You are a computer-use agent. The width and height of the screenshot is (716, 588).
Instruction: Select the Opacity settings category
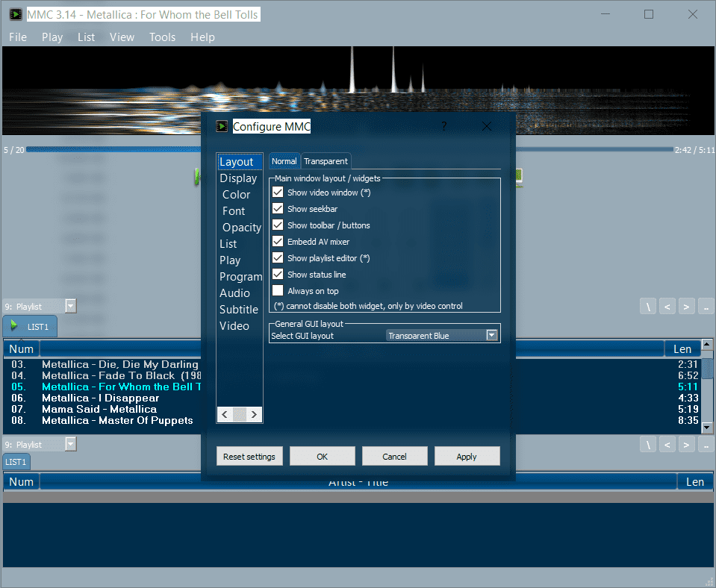click(239, 228)
